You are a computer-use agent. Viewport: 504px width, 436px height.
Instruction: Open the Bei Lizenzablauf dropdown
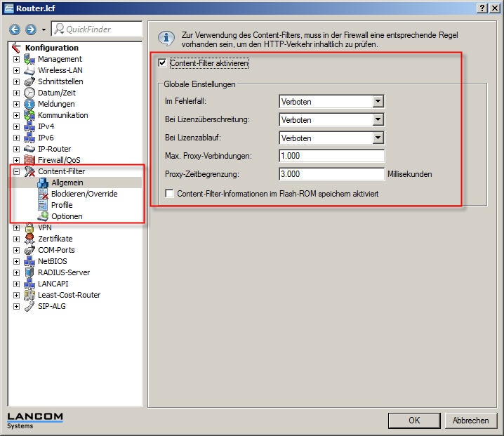point(378,138)
